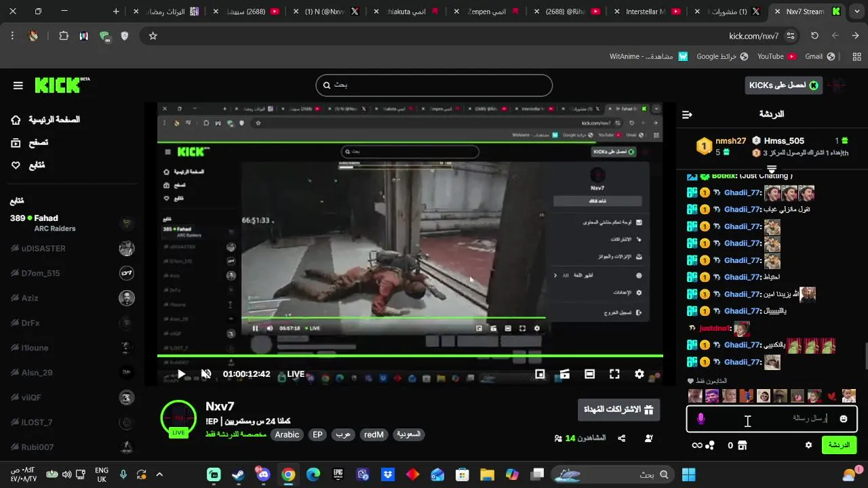Open Fahad live channel in sidebar
Screen dimensions: 868x488
click(x=72, y=223)
